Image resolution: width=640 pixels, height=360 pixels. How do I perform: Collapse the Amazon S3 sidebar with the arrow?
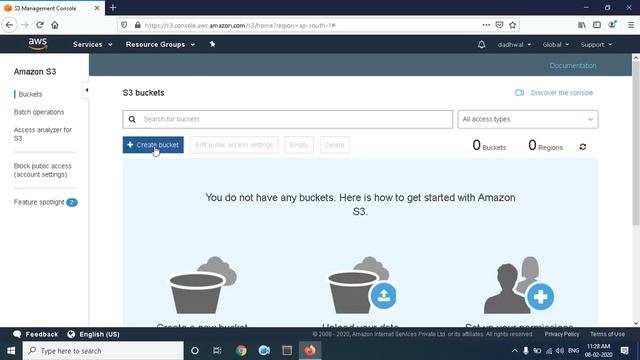[87, 90]
